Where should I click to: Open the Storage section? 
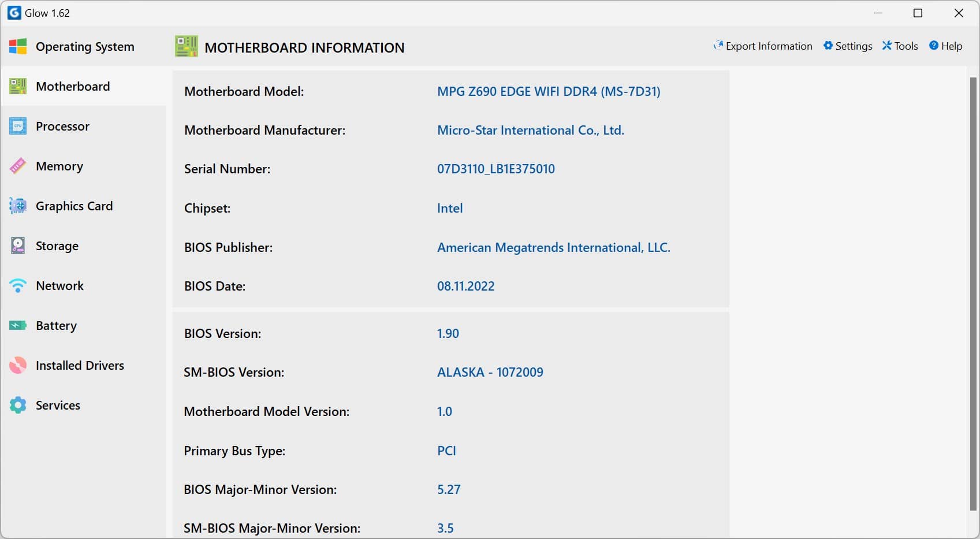point(57,246)
